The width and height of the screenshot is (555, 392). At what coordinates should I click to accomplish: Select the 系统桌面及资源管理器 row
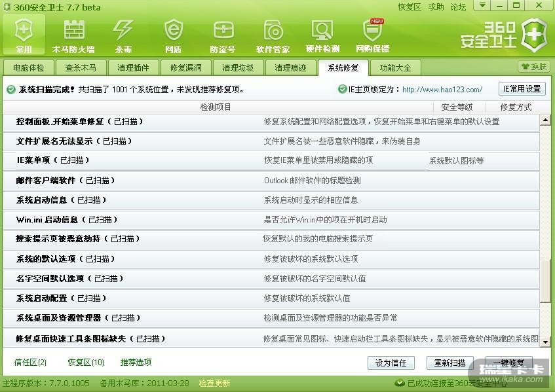(x=271, y=318)
